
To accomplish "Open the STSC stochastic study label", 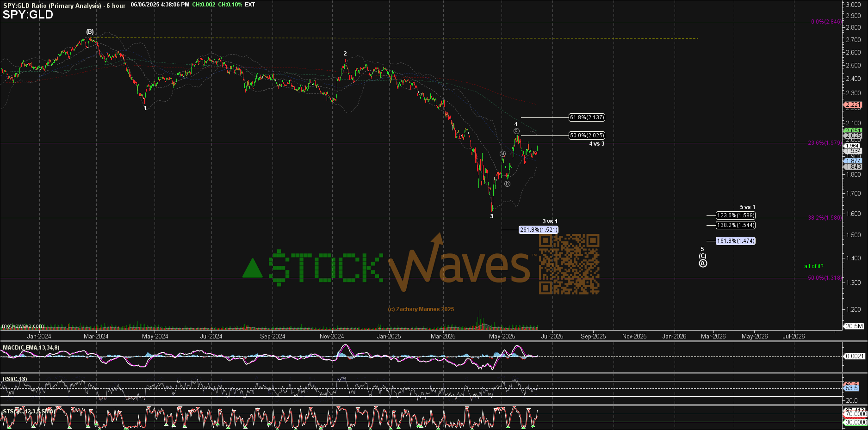I will (x=29, y=411).
